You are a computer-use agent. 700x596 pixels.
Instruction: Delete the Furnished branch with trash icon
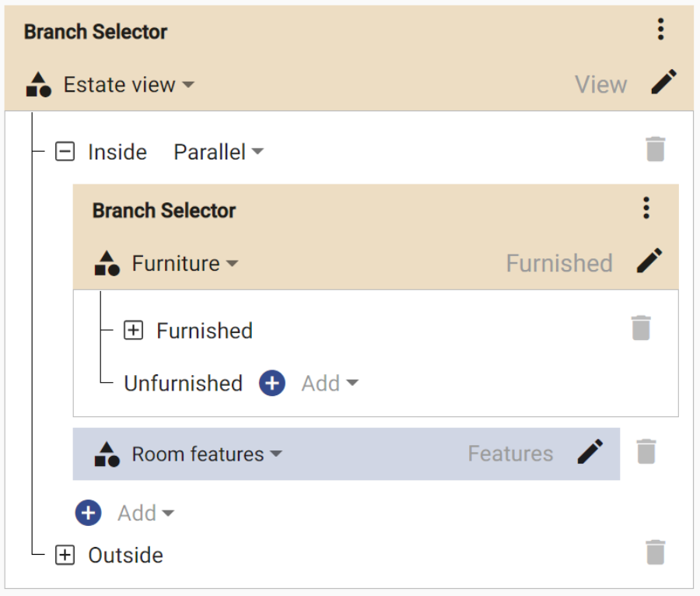(x=640, y=328)
